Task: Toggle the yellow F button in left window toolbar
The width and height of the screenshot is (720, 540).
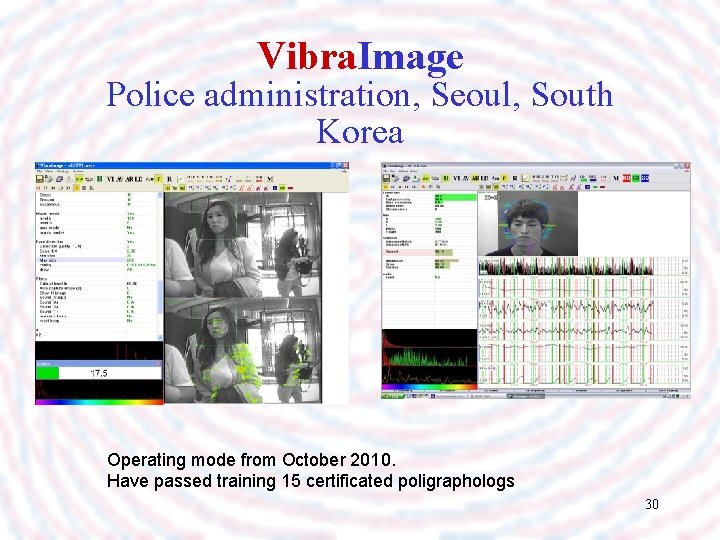Action: tap(159, 179)
